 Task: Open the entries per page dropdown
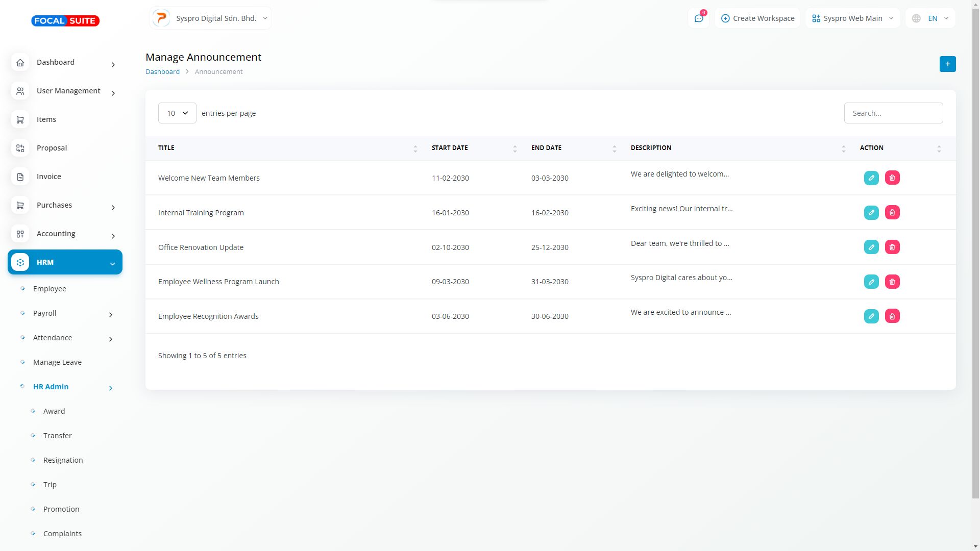[x=177, y=113]
